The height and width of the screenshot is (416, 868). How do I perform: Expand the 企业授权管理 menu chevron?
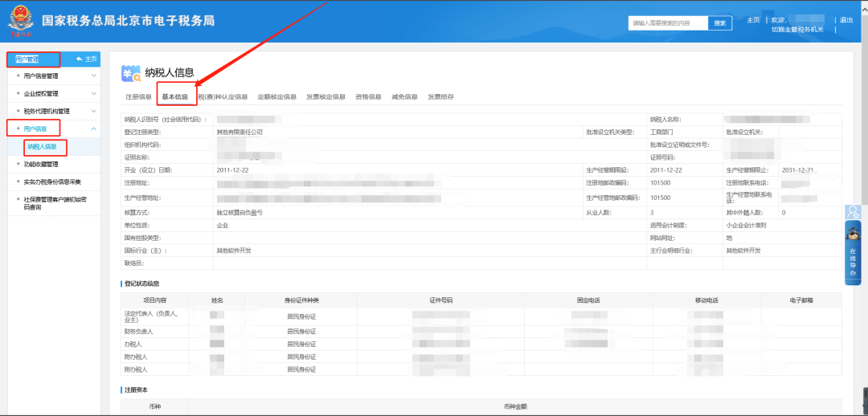(x=93, y=93)
